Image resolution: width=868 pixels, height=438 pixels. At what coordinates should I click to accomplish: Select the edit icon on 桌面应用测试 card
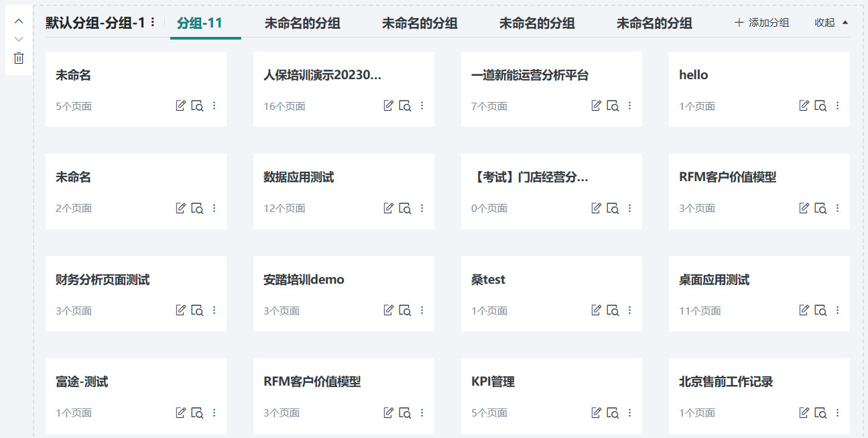[x=804, y=311]
